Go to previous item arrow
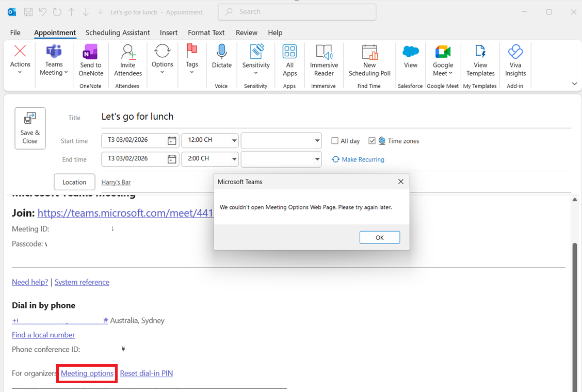The width and height of the screenshot is (582, 392). point(71,12)
